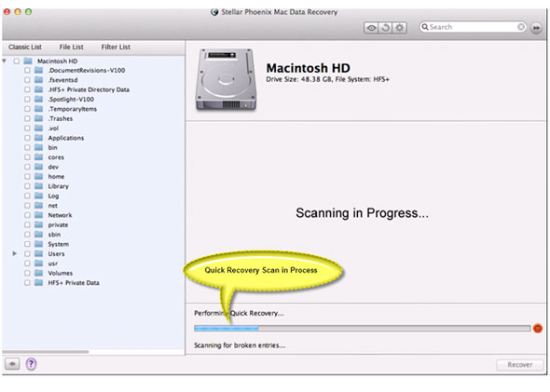Clear the search field with X icon
Image resolution: width=550 pixels, height=392 pixels.
(521, 27)
